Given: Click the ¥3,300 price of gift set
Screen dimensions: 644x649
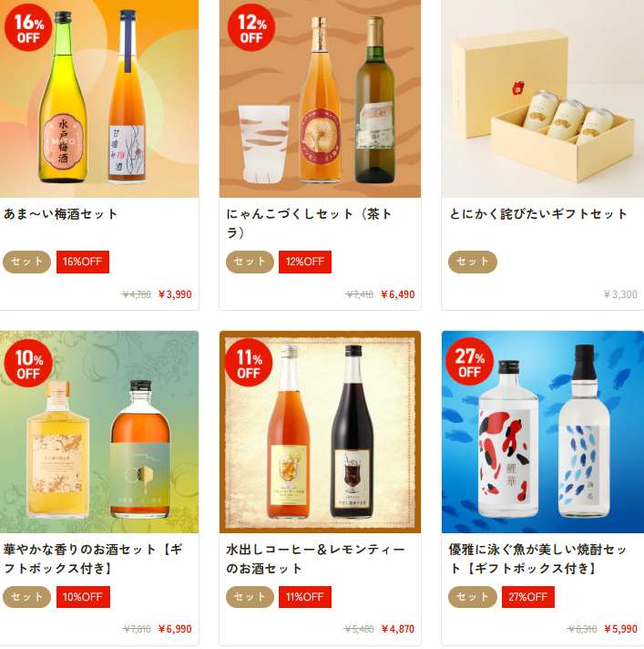Looking at the screenshot, I should tap(620, 294).
